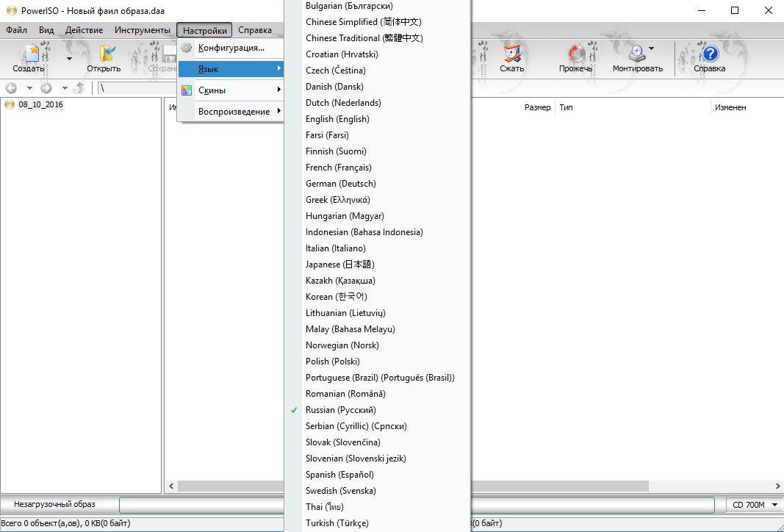Click the Конфигурация gear icon

[x=187, y=48]
